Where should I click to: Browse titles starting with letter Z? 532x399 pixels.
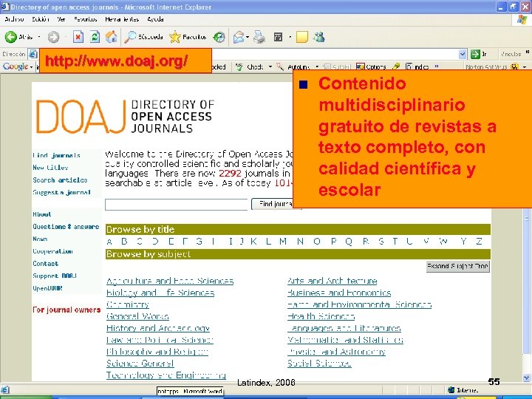click(x=479, y=242)
